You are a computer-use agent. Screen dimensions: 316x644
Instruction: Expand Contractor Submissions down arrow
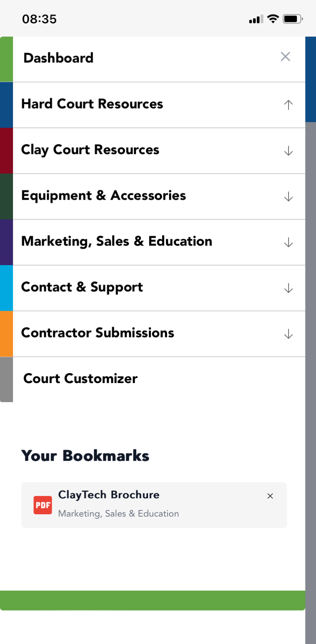(288, 334)
